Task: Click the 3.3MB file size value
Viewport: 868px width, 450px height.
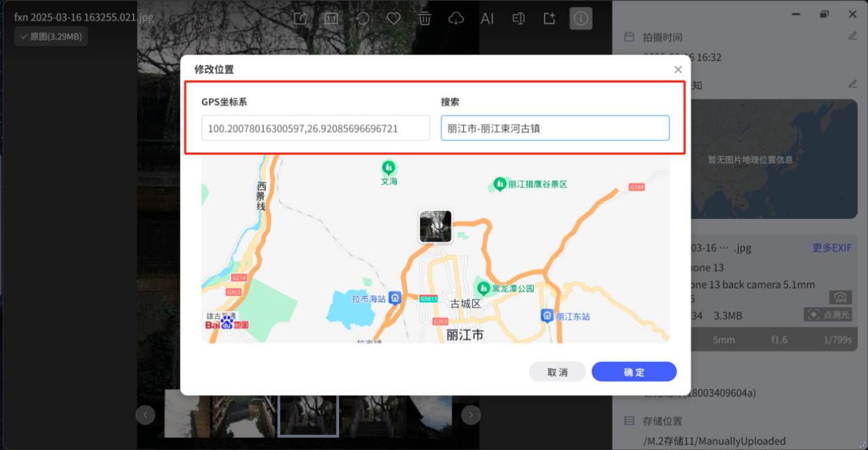Action: point(728,316)
